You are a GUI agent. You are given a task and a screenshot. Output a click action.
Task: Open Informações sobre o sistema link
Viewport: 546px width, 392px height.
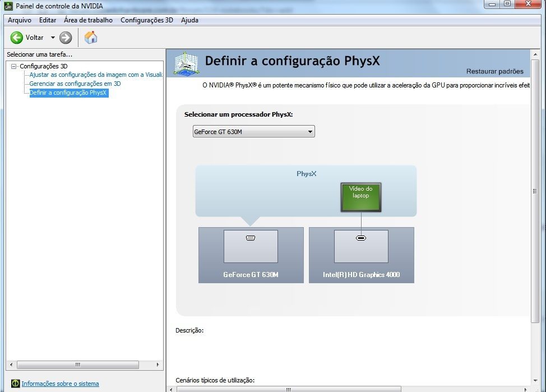coord(60,384)
